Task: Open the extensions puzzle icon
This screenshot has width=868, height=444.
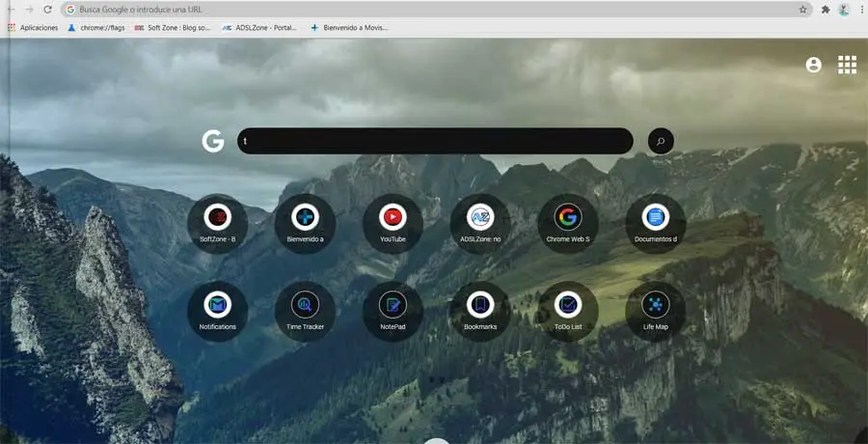Action: [x=826, y=10]
